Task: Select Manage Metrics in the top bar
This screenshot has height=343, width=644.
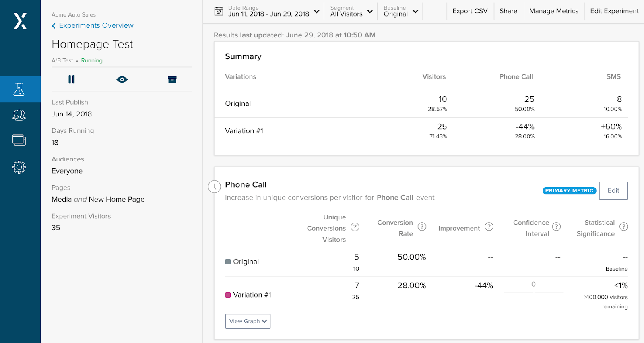Action: pyautogui.click(x=553, y=11)
